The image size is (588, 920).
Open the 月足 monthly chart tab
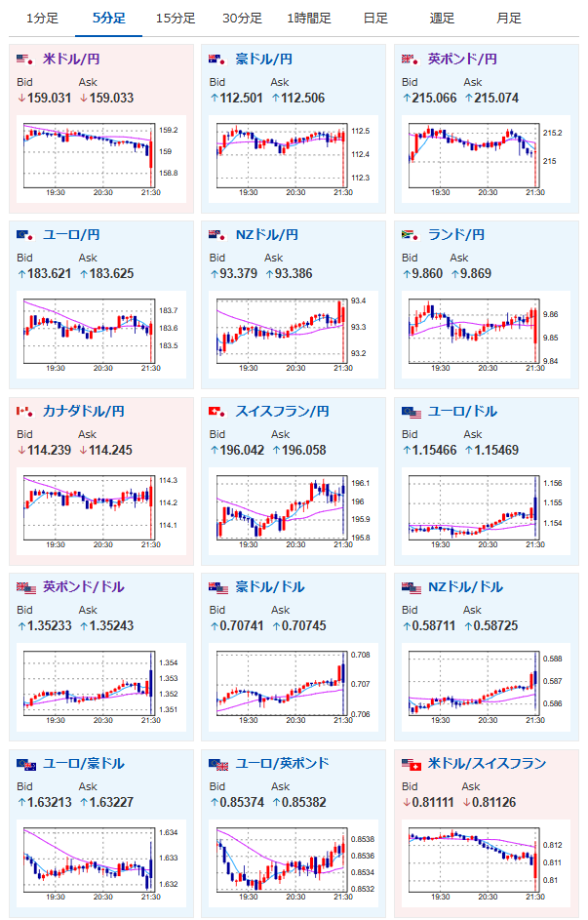click(x=508, y=19)
